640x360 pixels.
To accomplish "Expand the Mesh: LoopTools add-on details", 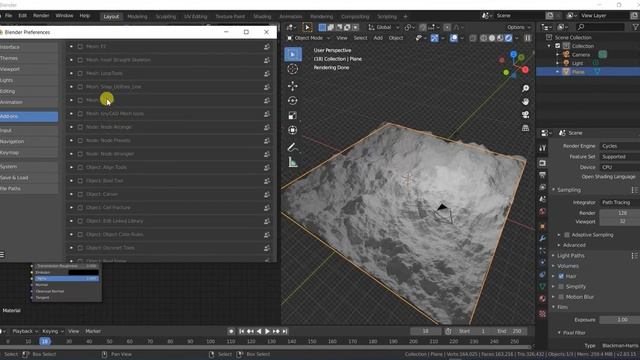I will click(x=71, y=73).
